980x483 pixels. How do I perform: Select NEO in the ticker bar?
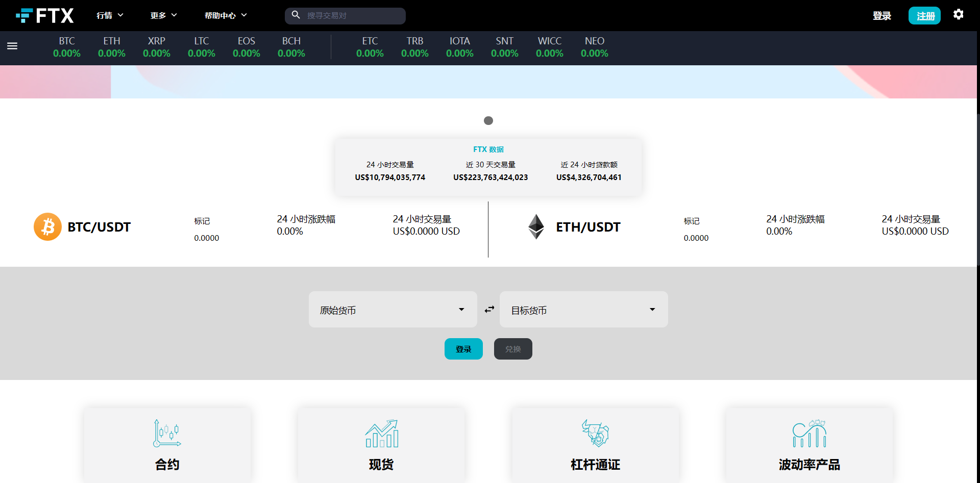pos(595,47)
